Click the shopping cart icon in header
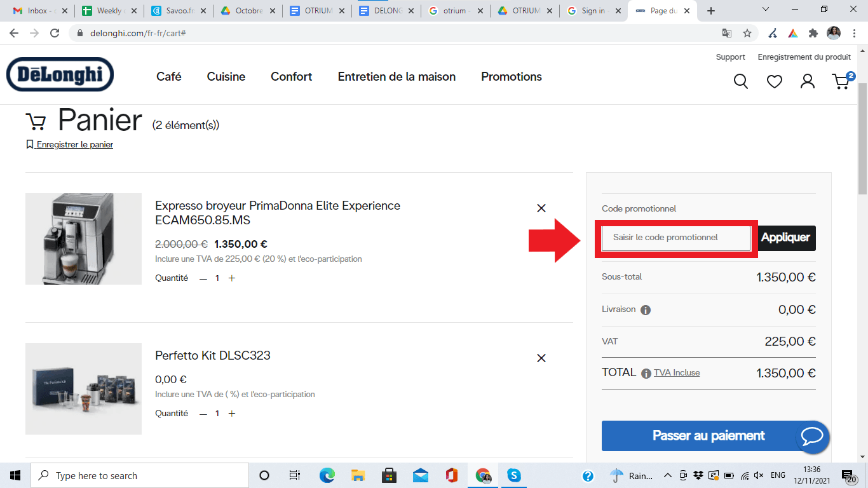Viewport: 868px width, 488px height. (x=841, y=81)
